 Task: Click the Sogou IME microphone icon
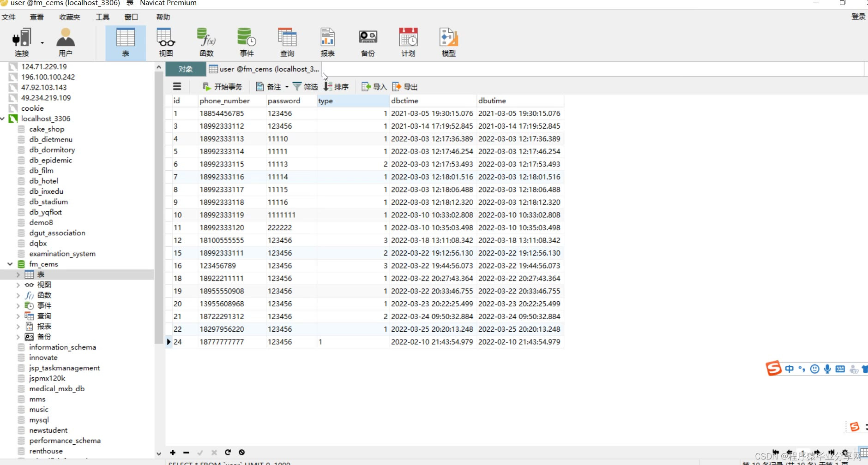click(x=827, y=369)
